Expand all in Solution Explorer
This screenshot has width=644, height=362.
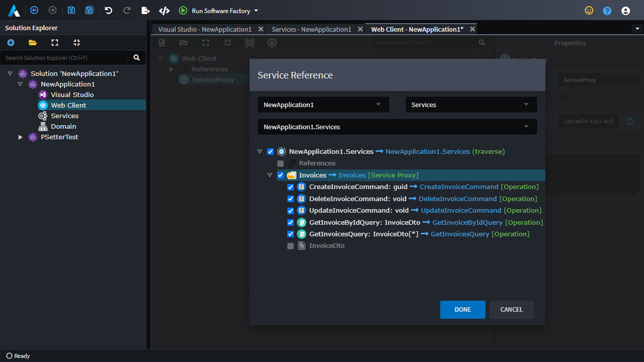point(55,43)
